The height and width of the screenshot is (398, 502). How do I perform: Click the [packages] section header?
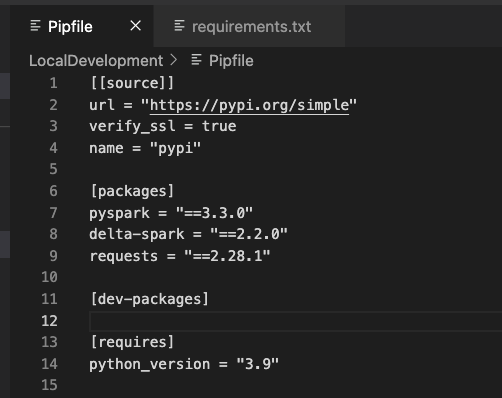(132, 191)
